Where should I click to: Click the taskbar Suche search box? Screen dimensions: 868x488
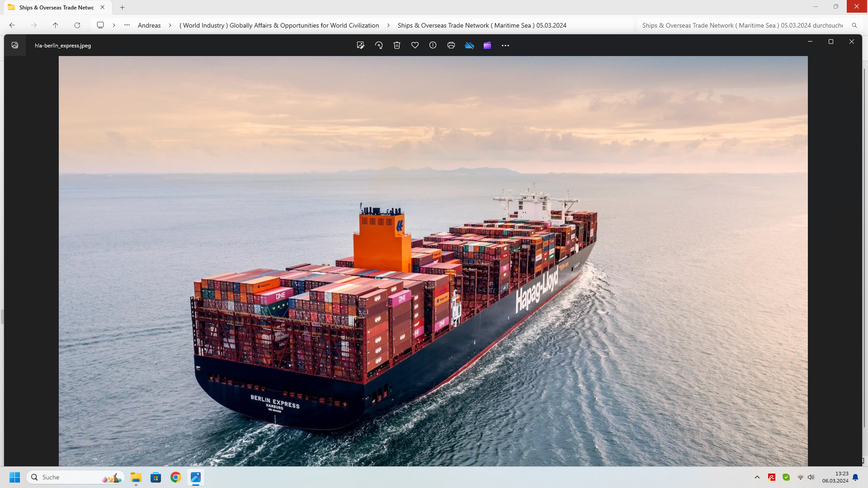[75, 477]
